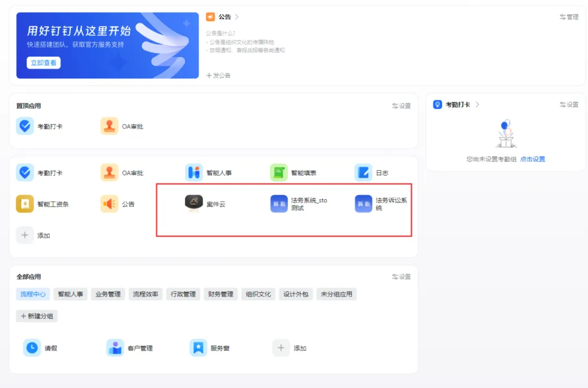Open the 日志 application icon
This screenshot has width=588, height=388.
click(x=363, y=172)
